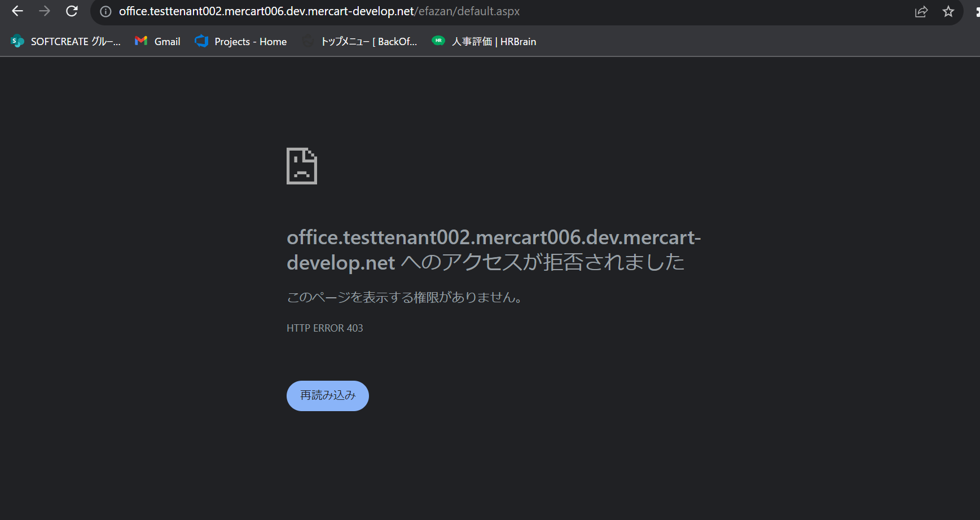Screen dimensions: 980x520
Task: Click the green HRBrain favicon
Action: pos(438,41)
